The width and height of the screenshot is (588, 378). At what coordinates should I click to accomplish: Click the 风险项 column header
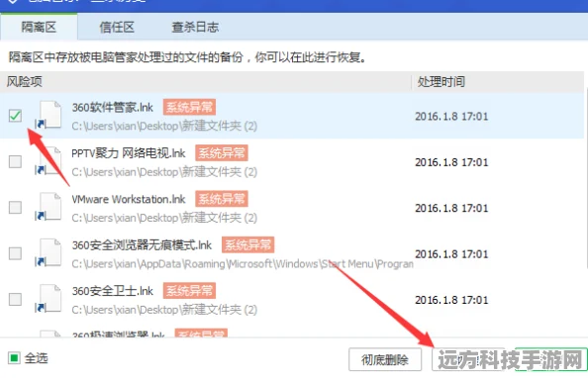pos(25,81)
